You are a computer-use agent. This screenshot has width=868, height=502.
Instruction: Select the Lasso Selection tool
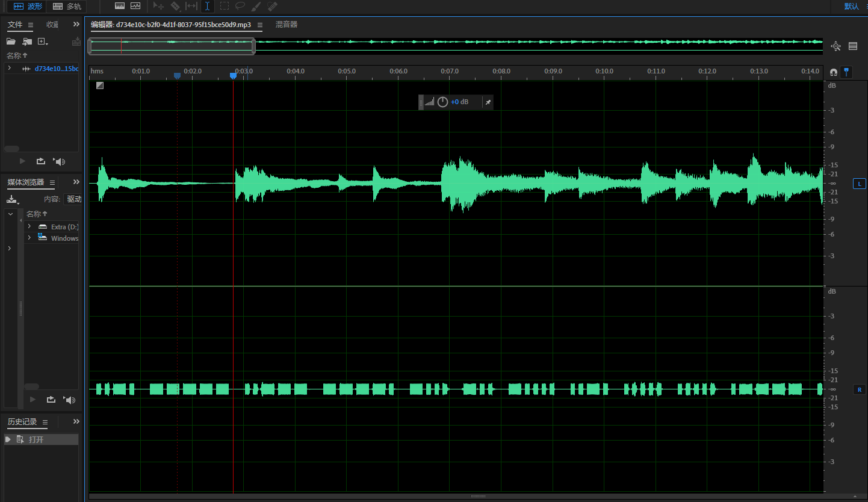pos(240,6)
